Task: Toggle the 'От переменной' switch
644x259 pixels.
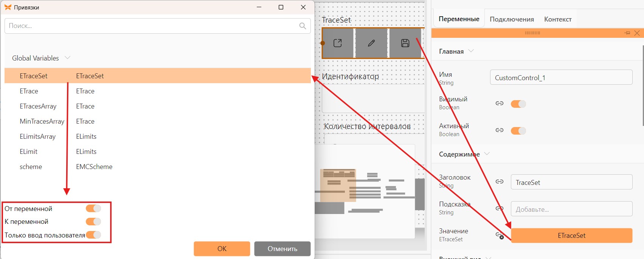Action: click(93, 208)
